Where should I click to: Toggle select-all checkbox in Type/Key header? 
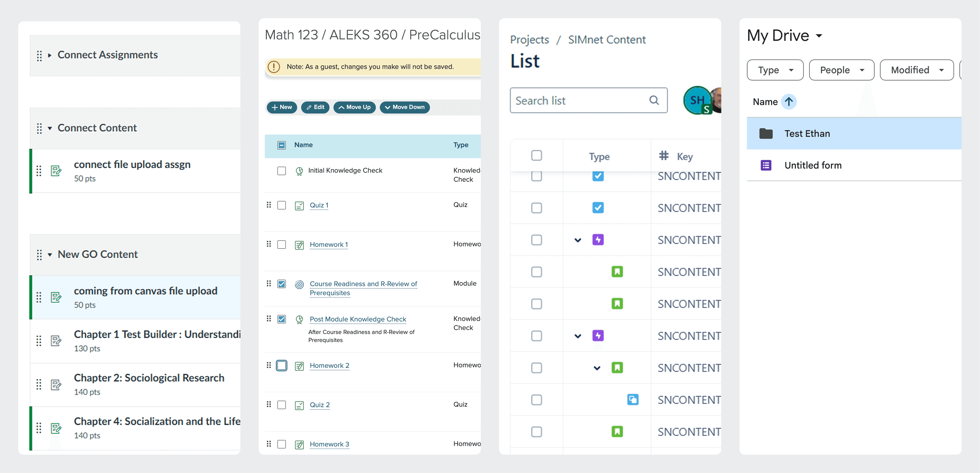[x=536, y=155]
